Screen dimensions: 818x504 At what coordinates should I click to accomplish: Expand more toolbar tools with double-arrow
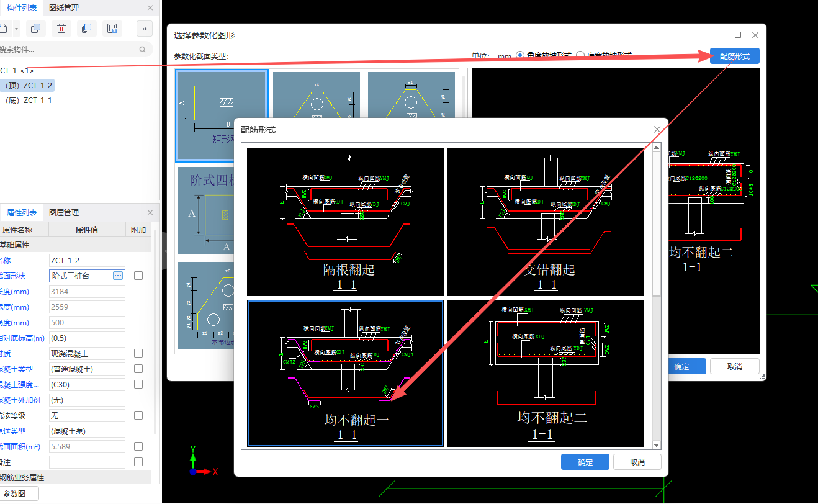click(x=144, y=28)
